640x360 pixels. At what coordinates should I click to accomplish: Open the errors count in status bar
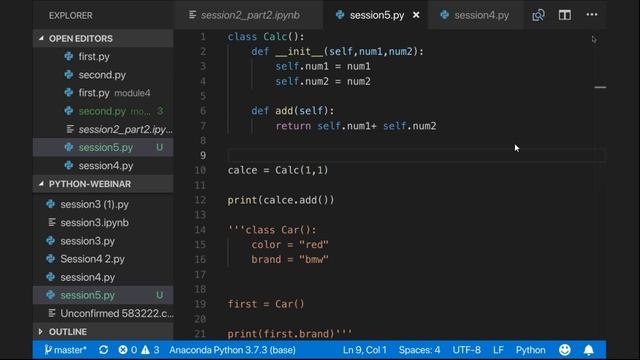128,350
